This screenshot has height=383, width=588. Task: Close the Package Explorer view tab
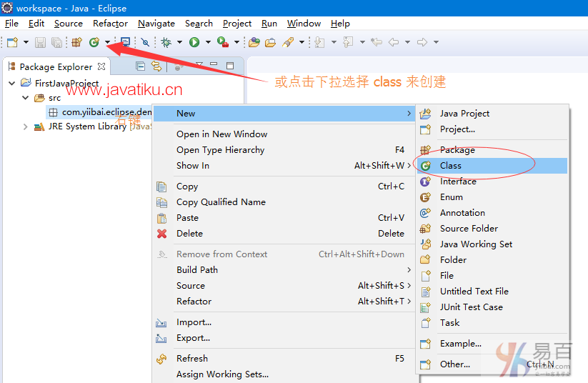pyautogui.click(x=101, y=66)
